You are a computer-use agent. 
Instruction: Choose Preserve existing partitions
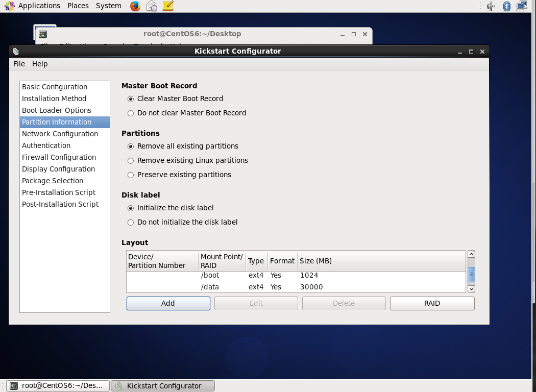pos(179,175)
